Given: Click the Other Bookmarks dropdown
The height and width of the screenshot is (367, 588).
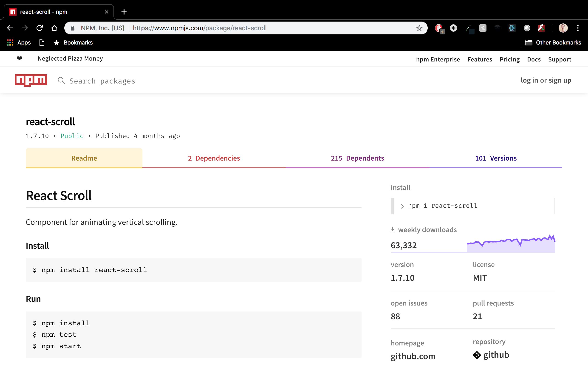Looking at the screenshot, I should pyautogui.click(x=552, y=42).
